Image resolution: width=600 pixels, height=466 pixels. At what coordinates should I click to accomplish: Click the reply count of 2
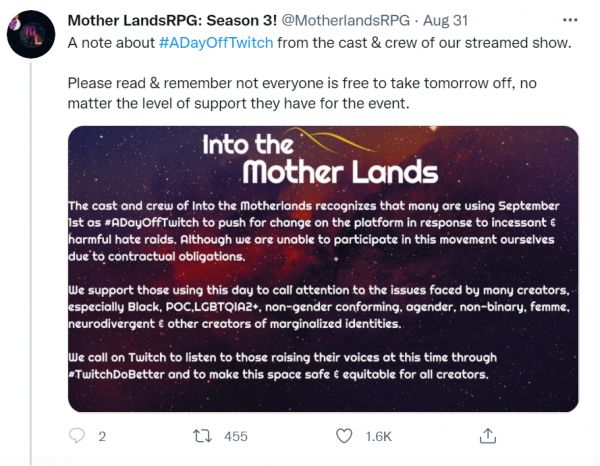(x=102, y=437)
